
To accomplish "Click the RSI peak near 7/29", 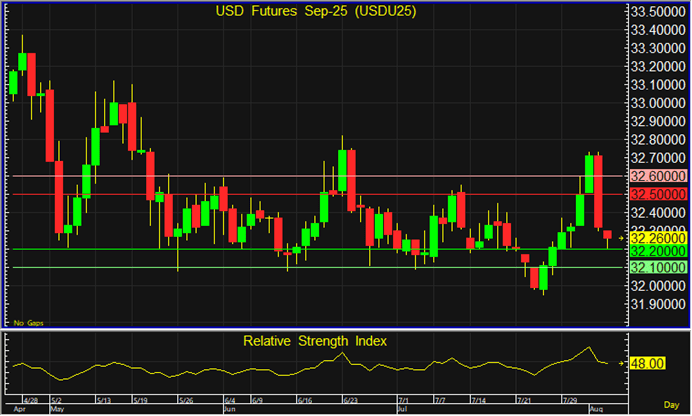I will [588, 348].
